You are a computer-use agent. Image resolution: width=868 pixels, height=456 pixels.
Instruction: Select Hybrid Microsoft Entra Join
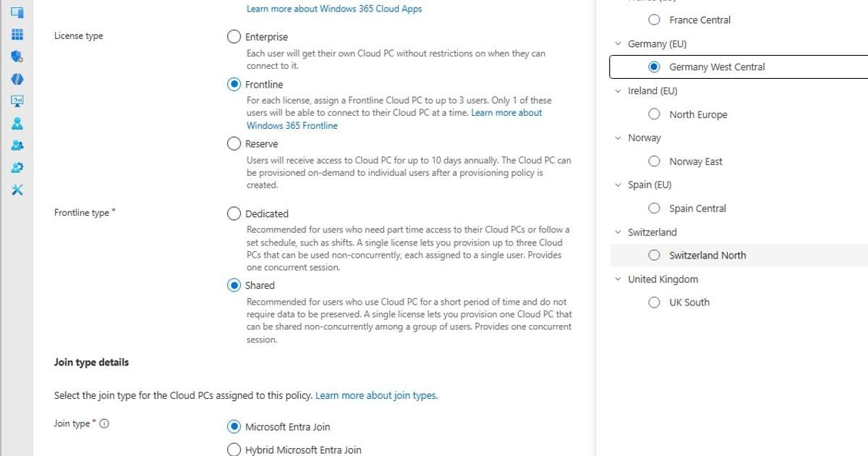pyautogui.click(x=234, y=449)
